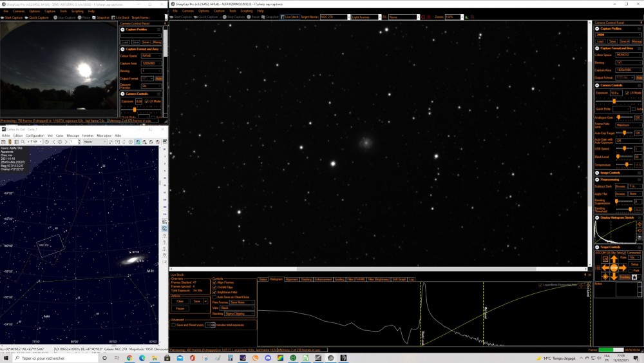Move telescope up with the north arrow
This screenshot has width=644, height=363.
click(614, 259)
